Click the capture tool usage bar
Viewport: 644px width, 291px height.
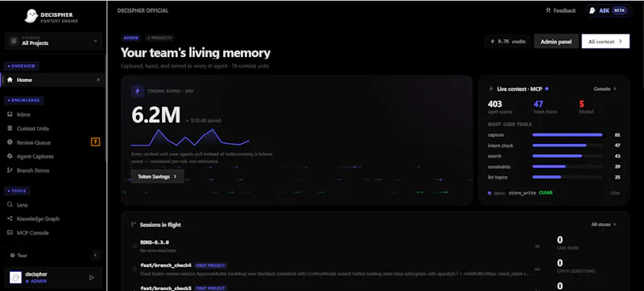click(568, 135)
